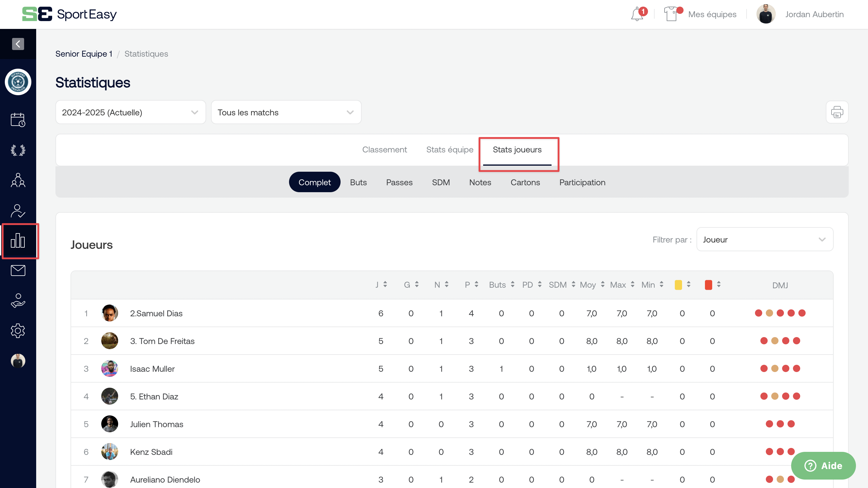Viewport: 868px width, 488px height.
Task: Expand the Tous les matchs dropdown
Action: [286, 112]
